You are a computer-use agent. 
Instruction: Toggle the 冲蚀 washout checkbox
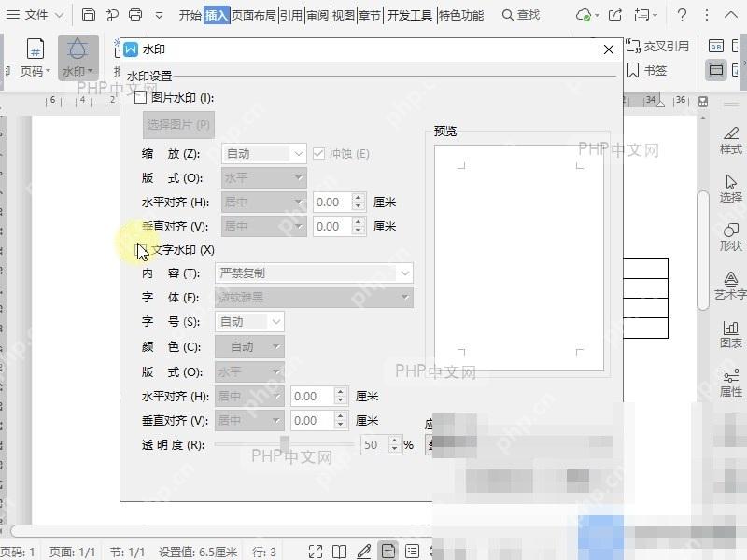[318, 154]
